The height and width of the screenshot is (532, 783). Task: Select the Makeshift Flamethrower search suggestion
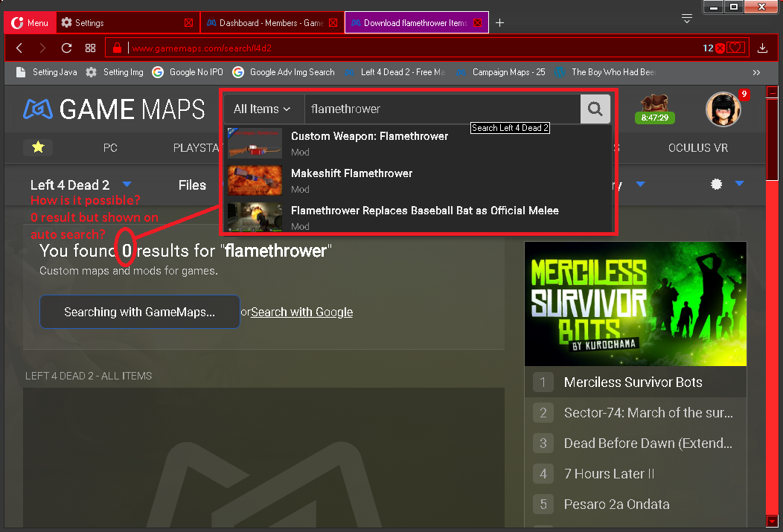351,173
